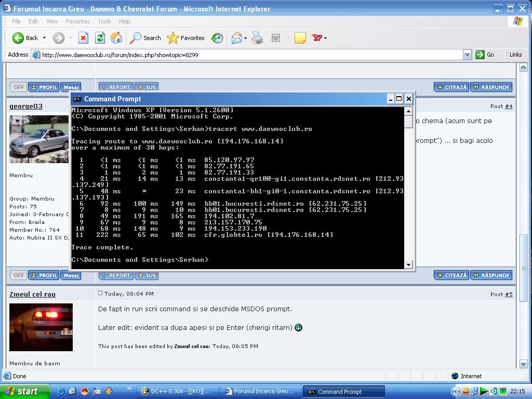Click the page icon in the Address bar
The image size is (532, 399).
36,55
